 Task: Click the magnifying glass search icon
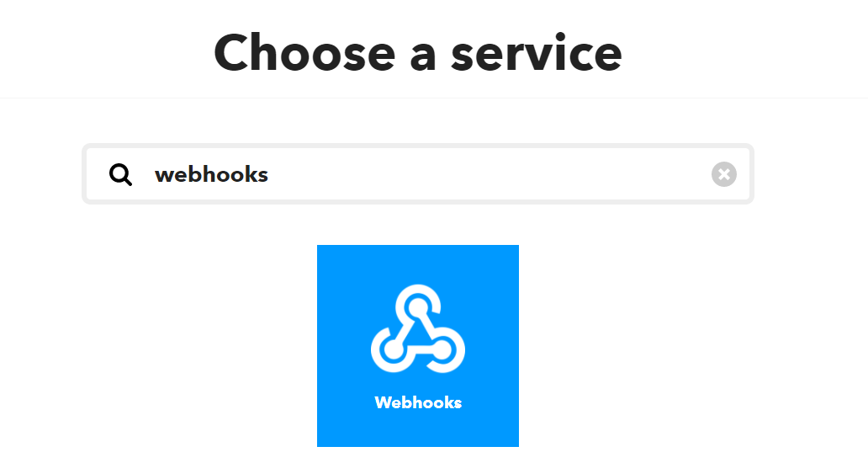coord(120,174)
